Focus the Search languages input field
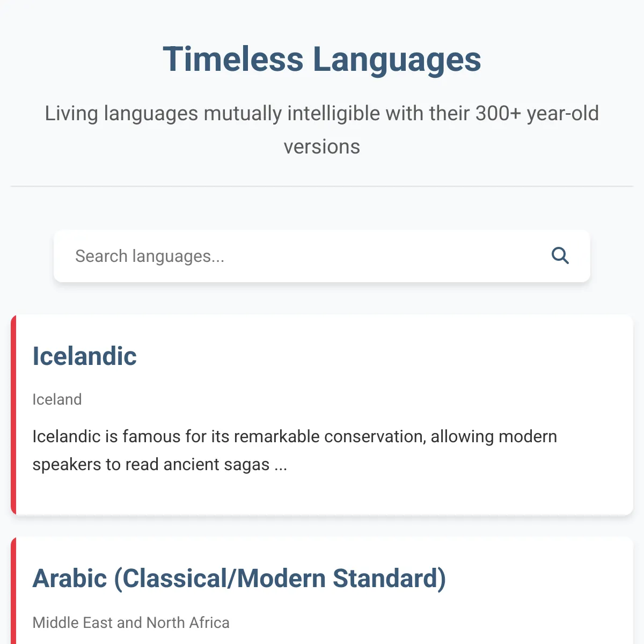Screen dimensions: 644x644 322,256
